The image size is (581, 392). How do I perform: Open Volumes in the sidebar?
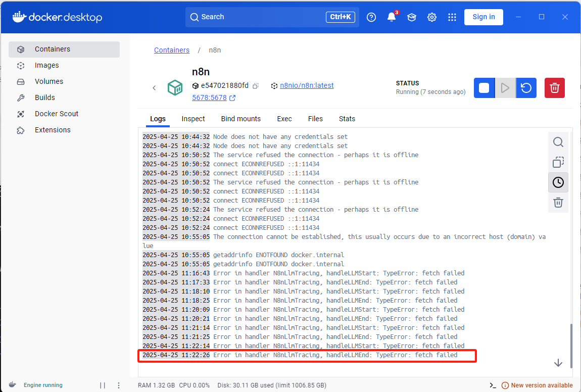tap(64, 81)
